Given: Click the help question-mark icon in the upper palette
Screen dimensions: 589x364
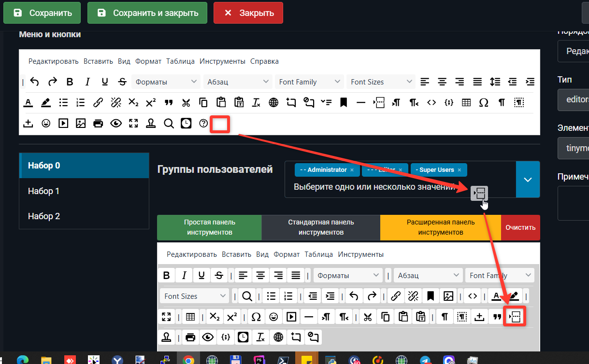Looking at the screenshot, I should click(203, 124).
